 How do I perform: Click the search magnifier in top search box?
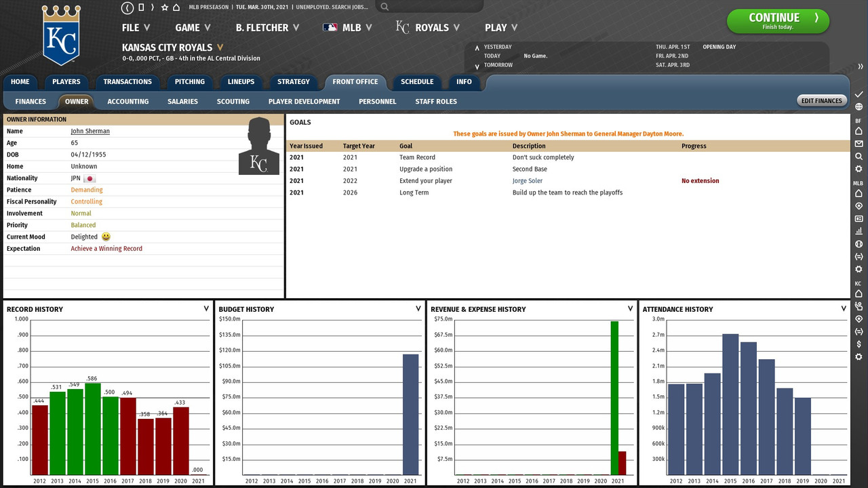coord(384,7)
